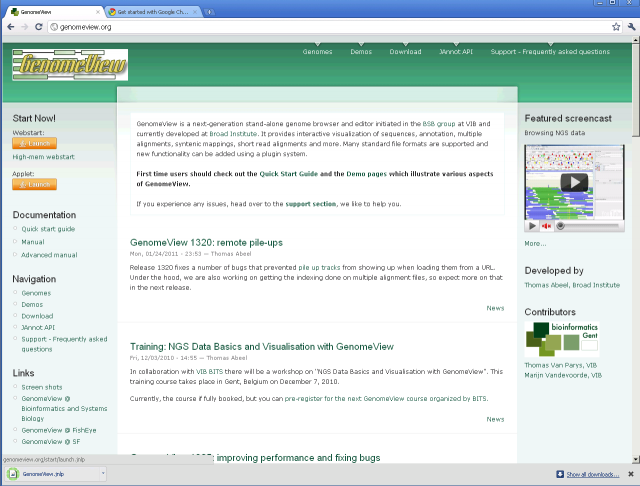
Task: Reload the genomeview.org page
Action: (x=39, y=27)
